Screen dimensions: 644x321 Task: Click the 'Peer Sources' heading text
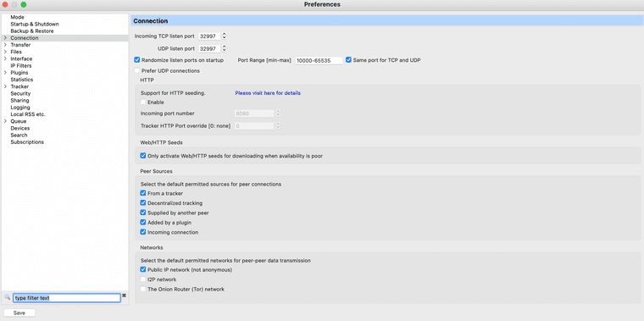(157, 171)
